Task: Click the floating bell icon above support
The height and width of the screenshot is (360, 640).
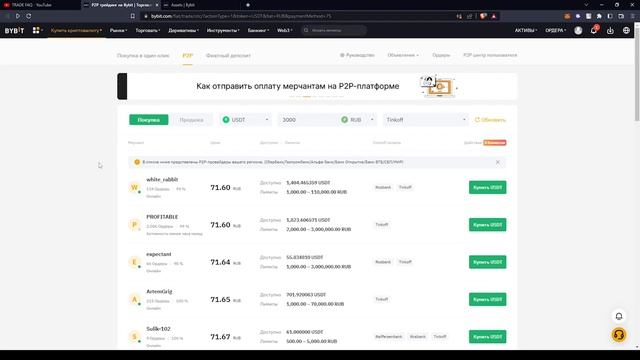Action: 619,316
